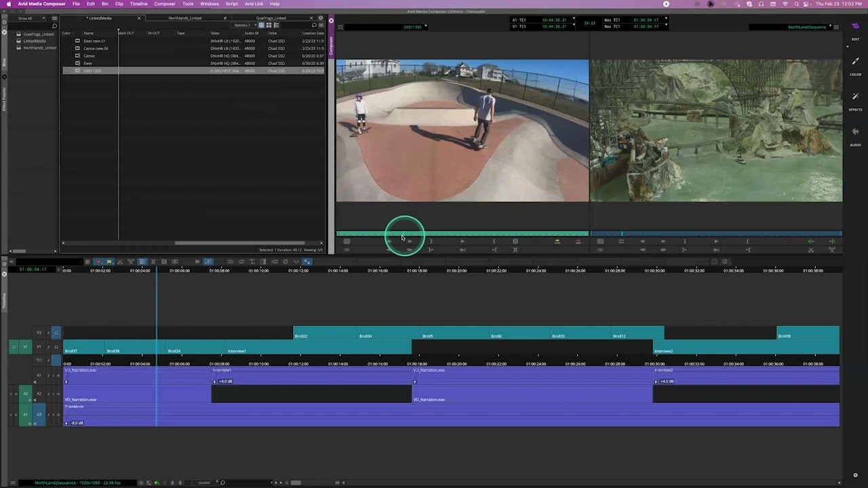This screenshot has width=868, height=488.
Task: Select the red Overwrite segment arrow in timeline toolbar
Action: pos(98,262)
